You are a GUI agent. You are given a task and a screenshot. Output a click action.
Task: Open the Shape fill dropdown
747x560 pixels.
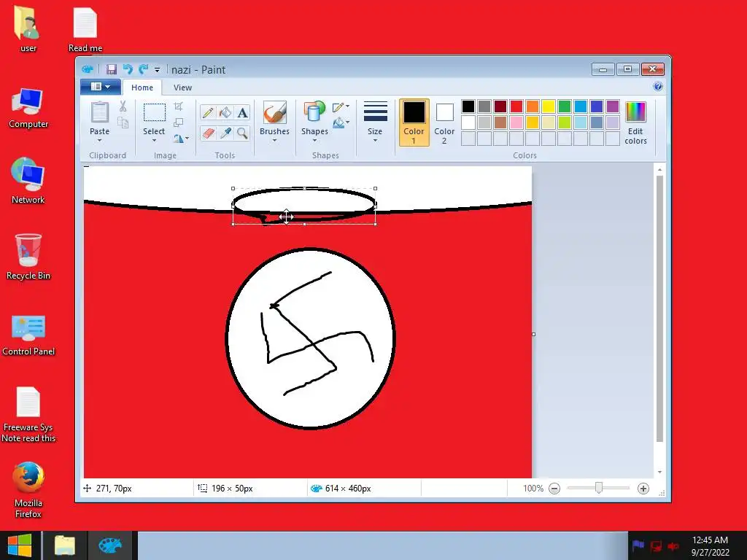point(341,122)
